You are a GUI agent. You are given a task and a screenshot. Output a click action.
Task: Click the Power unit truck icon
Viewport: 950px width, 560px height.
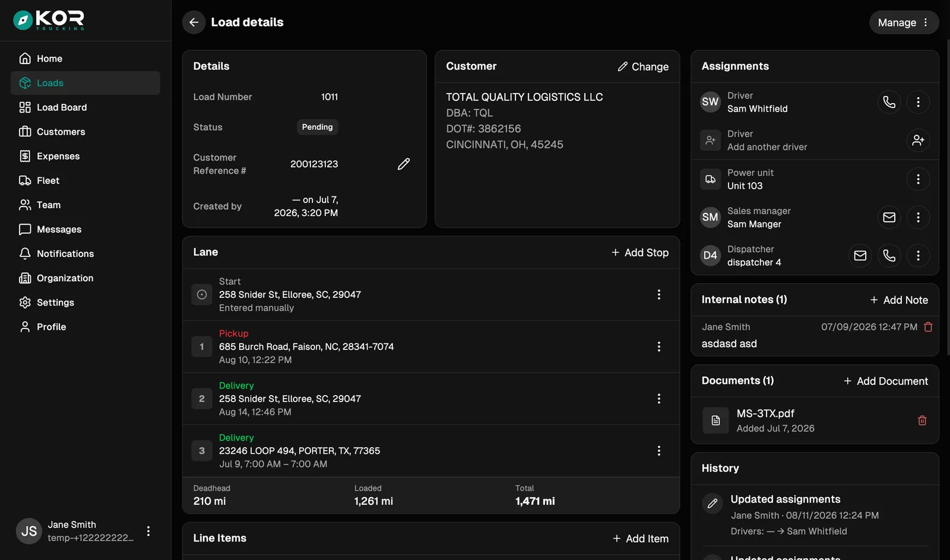point(710,179)
